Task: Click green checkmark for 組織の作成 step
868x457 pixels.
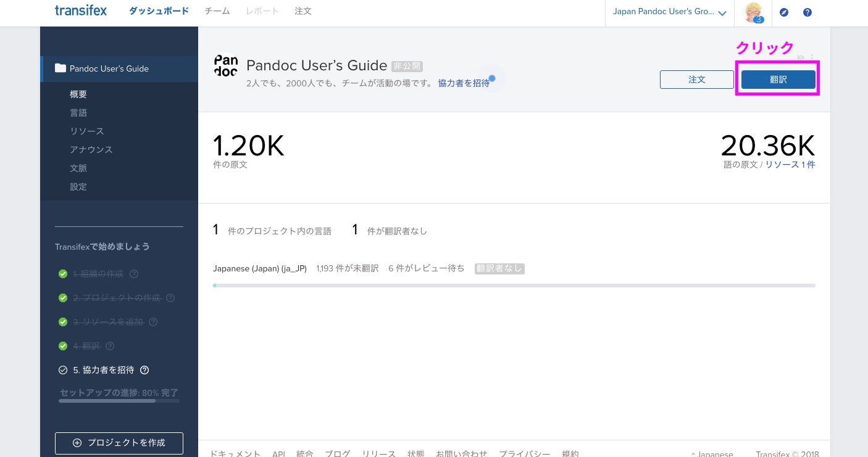Action: [62, 274]
